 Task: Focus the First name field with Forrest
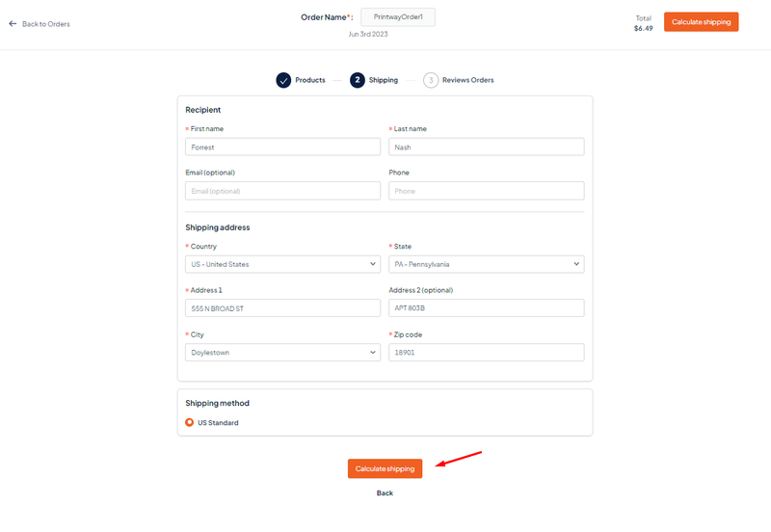(x=282, y=147)
